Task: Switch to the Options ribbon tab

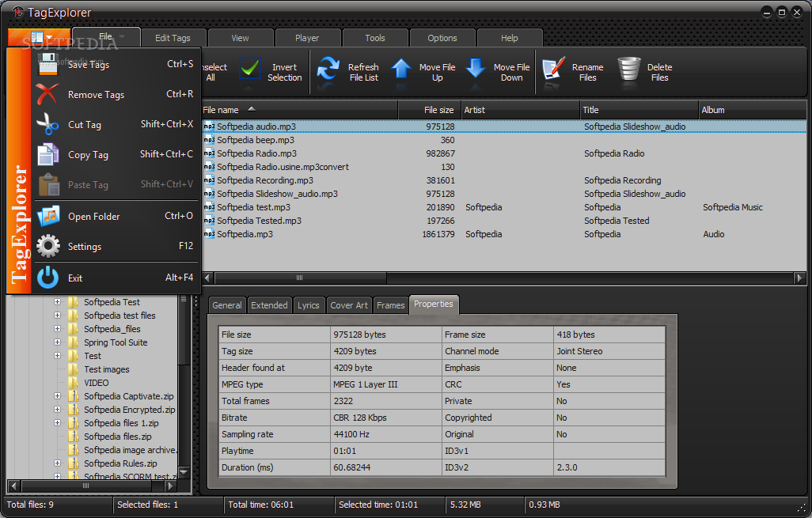Action: (442, 38)
